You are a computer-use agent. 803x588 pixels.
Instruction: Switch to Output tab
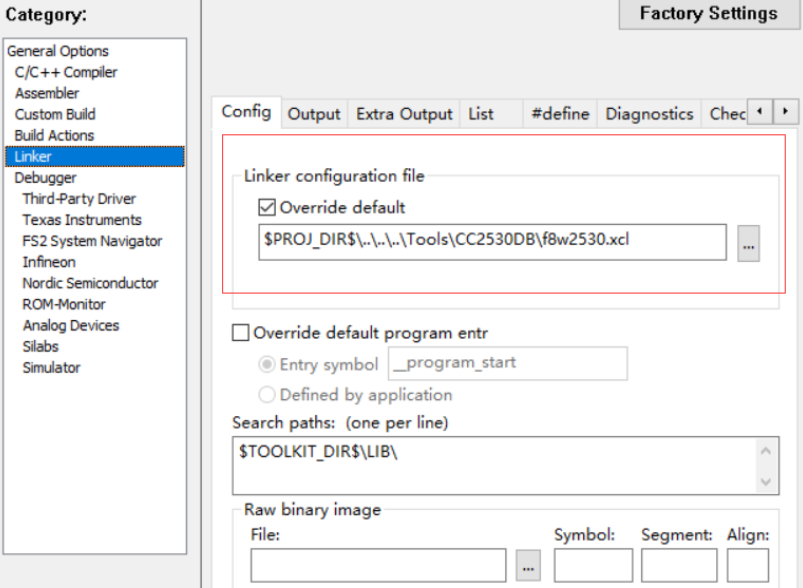pos(314,114)
